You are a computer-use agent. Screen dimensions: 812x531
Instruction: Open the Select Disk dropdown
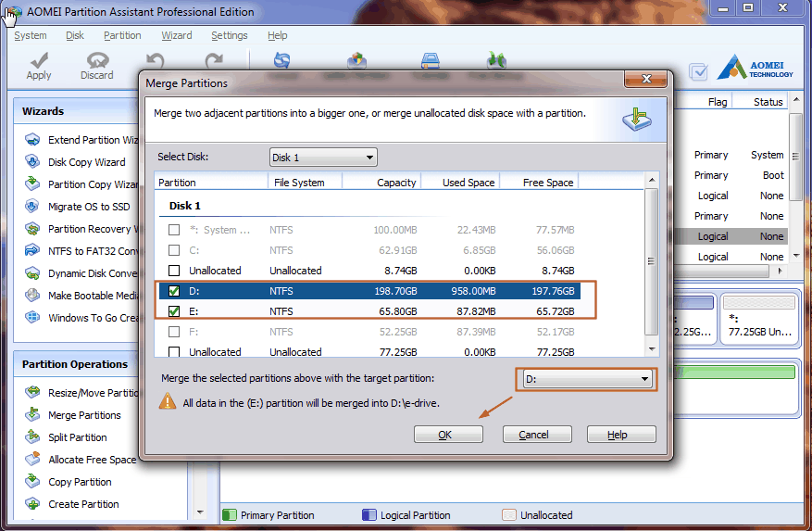pyautogui.click(x=323, y=158)
